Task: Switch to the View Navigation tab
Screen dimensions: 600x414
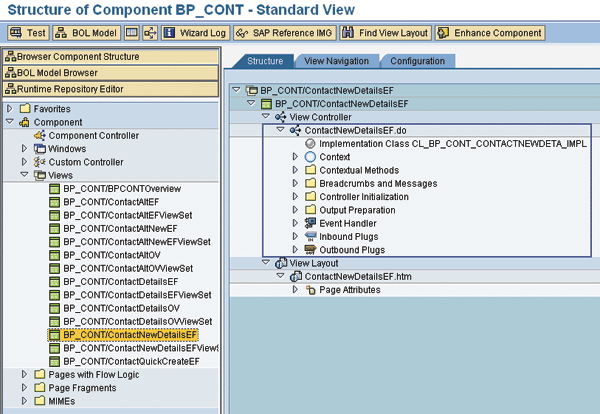Action: coord(338,62)
